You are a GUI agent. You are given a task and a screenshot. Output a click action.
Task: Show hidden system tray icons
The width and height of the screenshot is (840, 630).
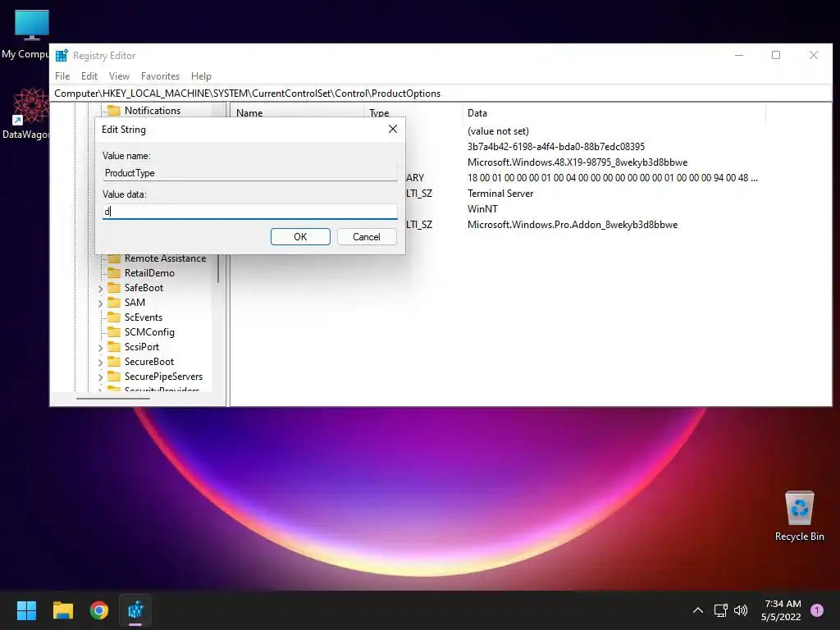click(x=698, y=610)
